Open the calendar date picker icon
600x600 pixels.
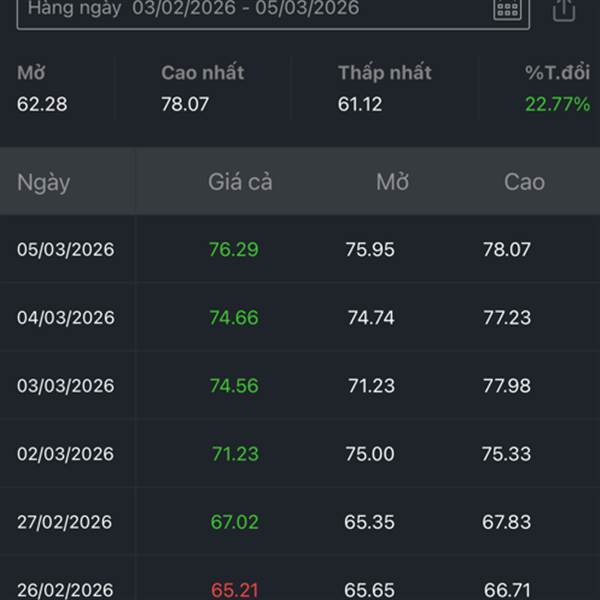click(x=508, y=10)
